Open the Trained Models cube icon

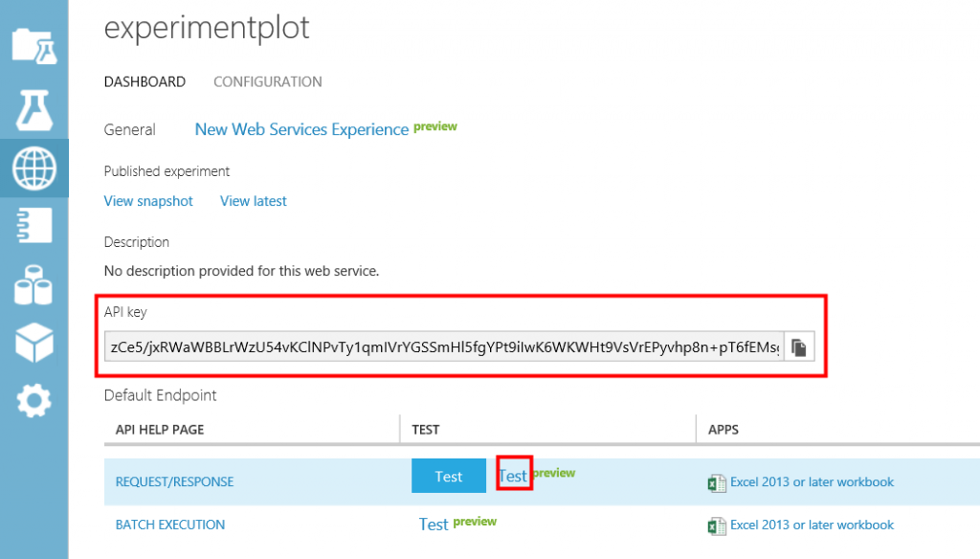(33, 344)
